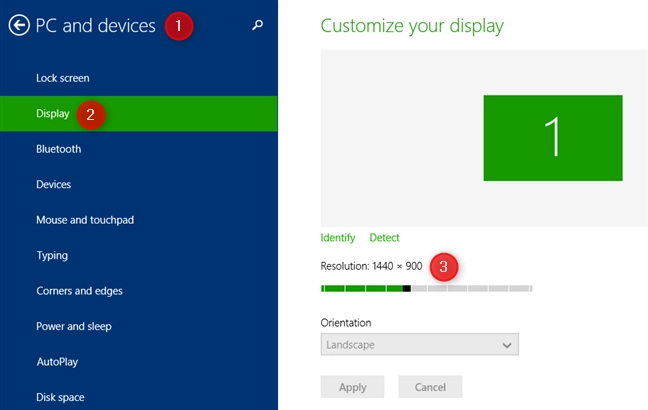Select monitor 1 thumbnail
Viewport: 648px width, 410px height.
tap(553, 138)
